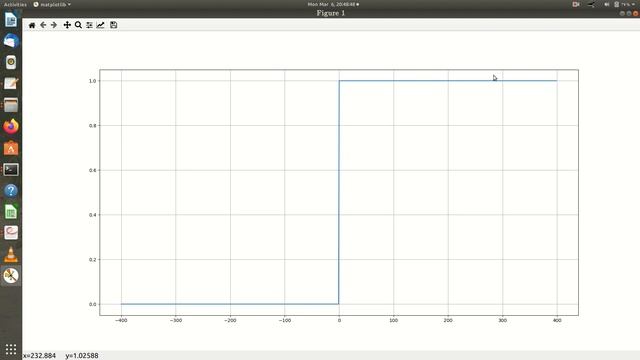Click the y-axis tick label 0.2

[x=93, y=260]
